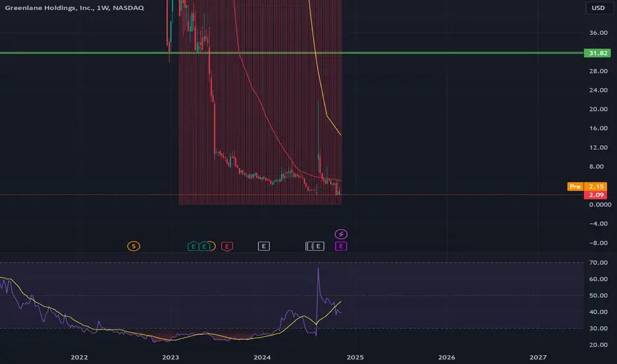The image size is (617, 364).
Task: Click the 2026 label on the time axis
Action: pyautogui.click(x=447, y=357)
